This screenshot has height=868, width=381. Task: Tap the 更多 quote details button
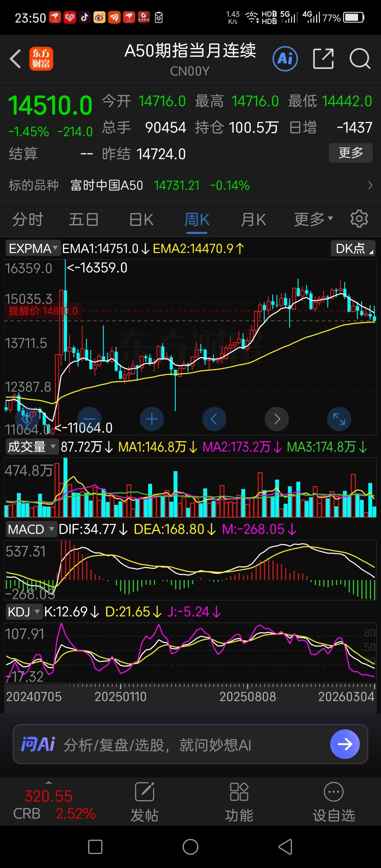(351, 153)
